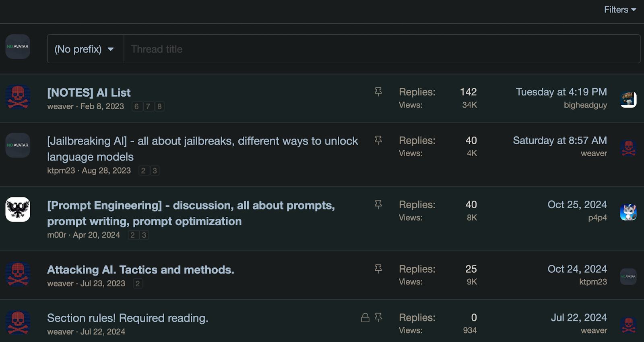Open latest post Saturday at 8:57 AM
644x342 pixels.
(560, 140)
